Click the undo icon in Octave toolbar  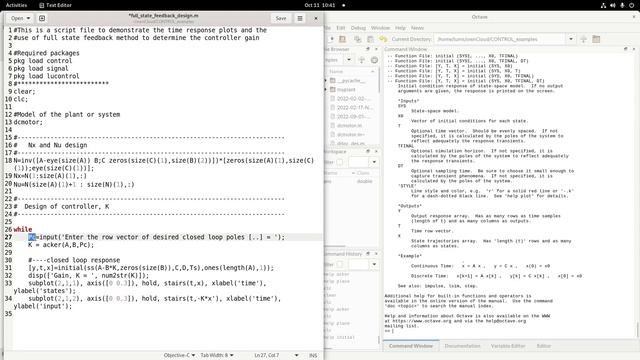click(x=383, y=39)
